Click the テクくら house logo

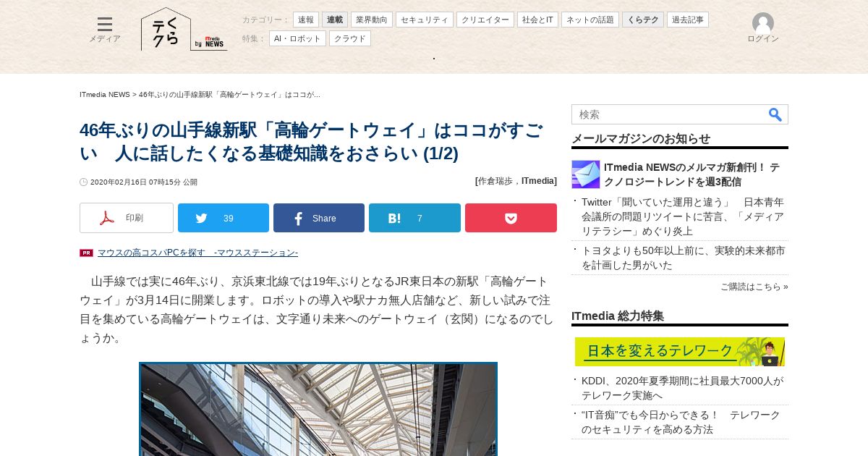click(166, 29)
